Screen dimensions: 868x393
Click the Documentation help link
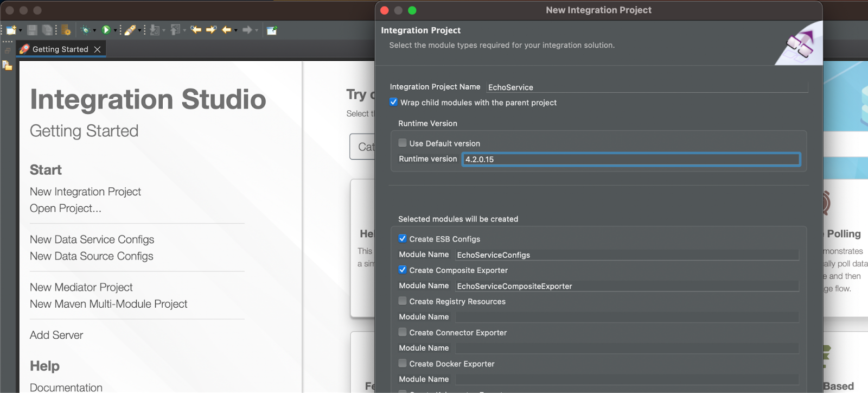66,387
